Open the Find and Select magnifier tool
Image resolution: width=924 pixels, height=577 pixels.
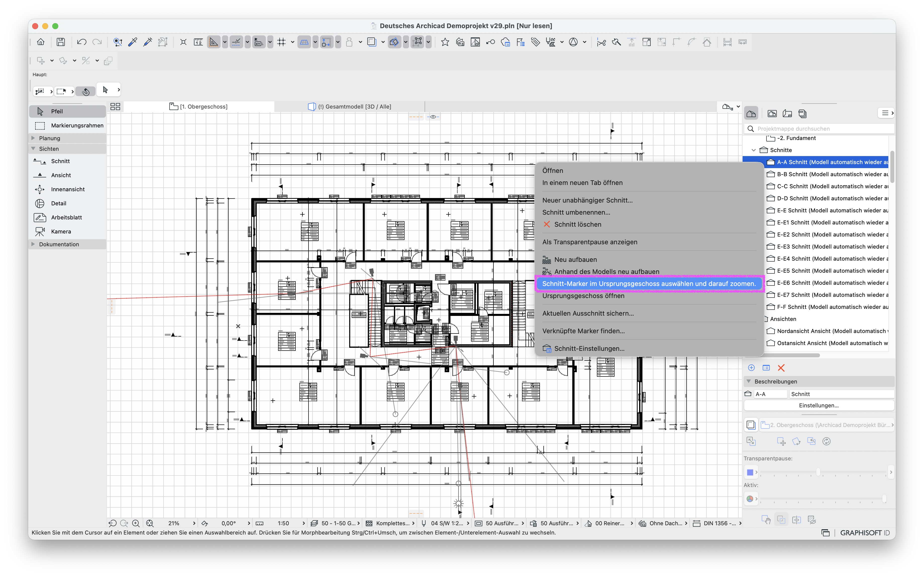[118, 42]
